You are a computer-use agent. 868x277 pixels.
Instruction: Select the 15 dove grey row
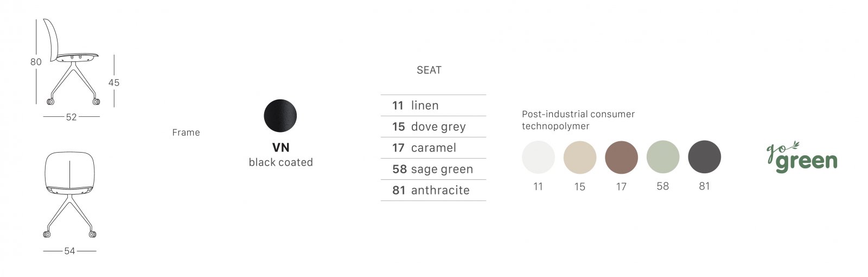[433, 127]
